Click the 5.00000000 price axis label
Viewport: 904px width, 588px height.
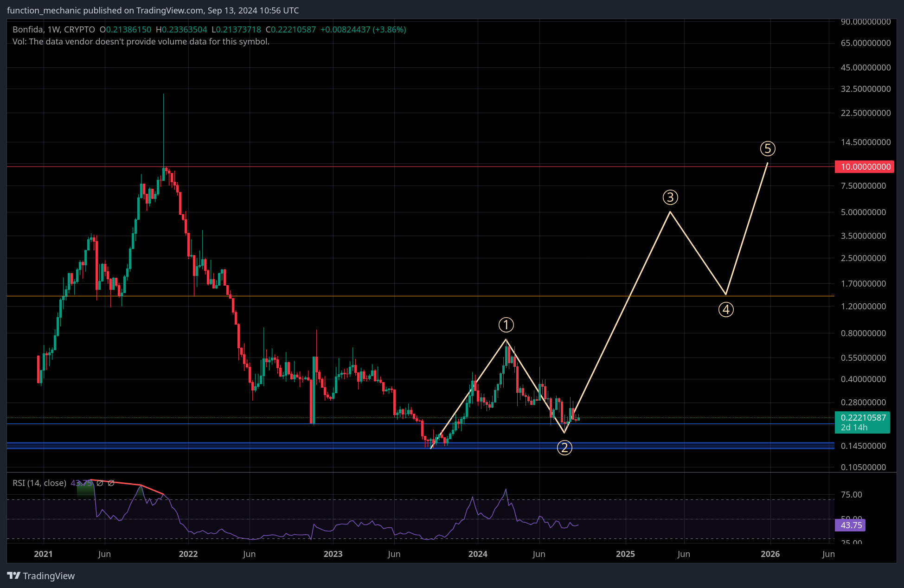point(863,212)
